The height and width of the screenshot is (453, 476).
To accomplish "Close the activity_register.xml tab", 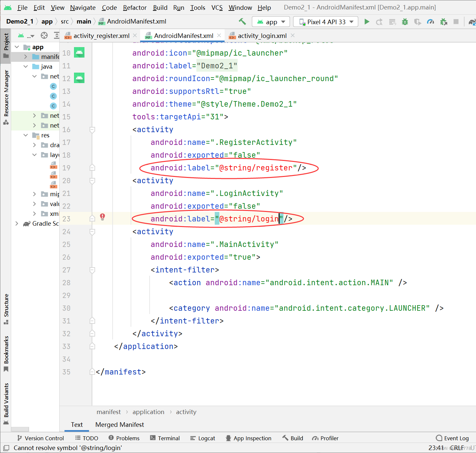I will [135, 35].
